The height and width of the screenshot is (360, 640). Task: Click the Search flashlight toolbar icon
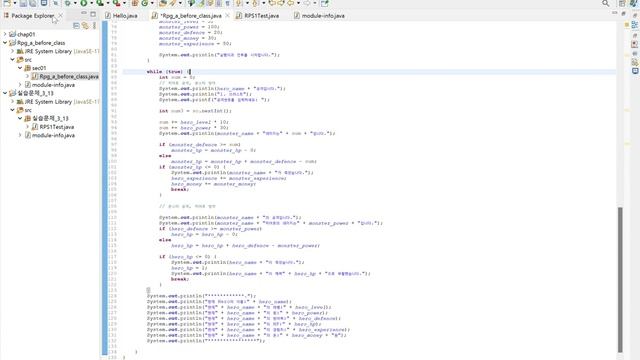click(173, 3)
